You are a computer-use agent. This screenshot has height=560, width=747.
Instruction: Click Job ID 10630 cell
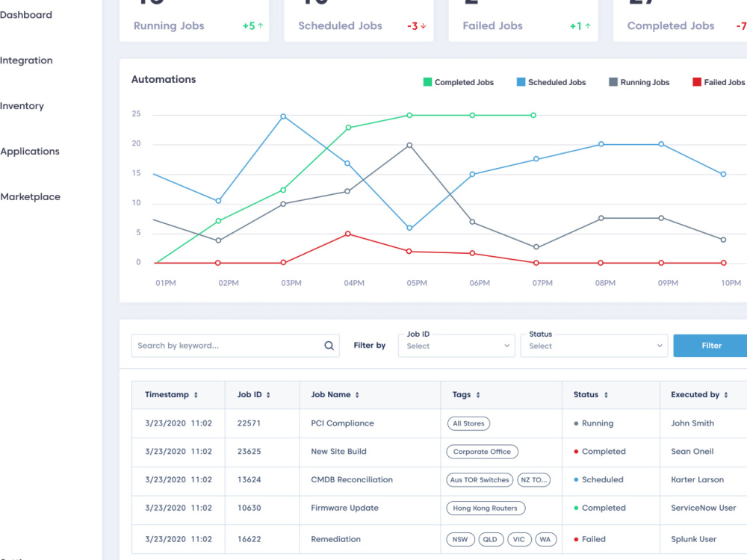[249, 508]
